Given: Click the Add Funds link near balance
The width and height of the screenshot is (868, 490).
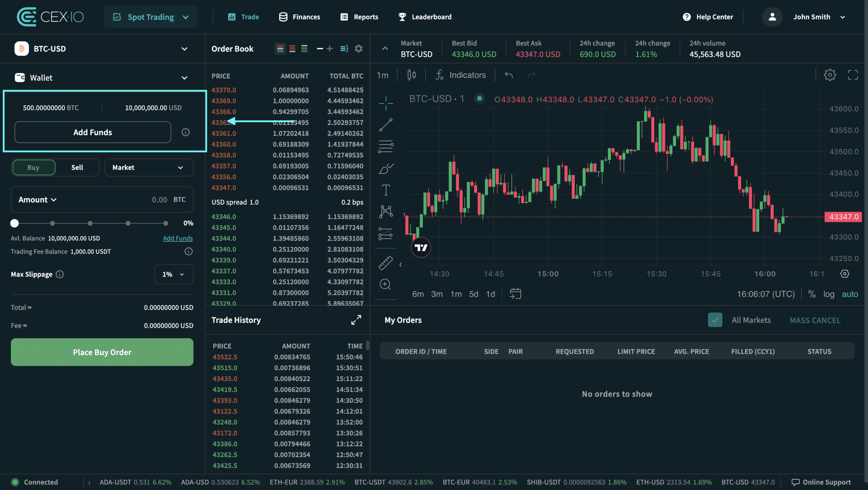Looking at the screenshot, I should pos(178,238).
